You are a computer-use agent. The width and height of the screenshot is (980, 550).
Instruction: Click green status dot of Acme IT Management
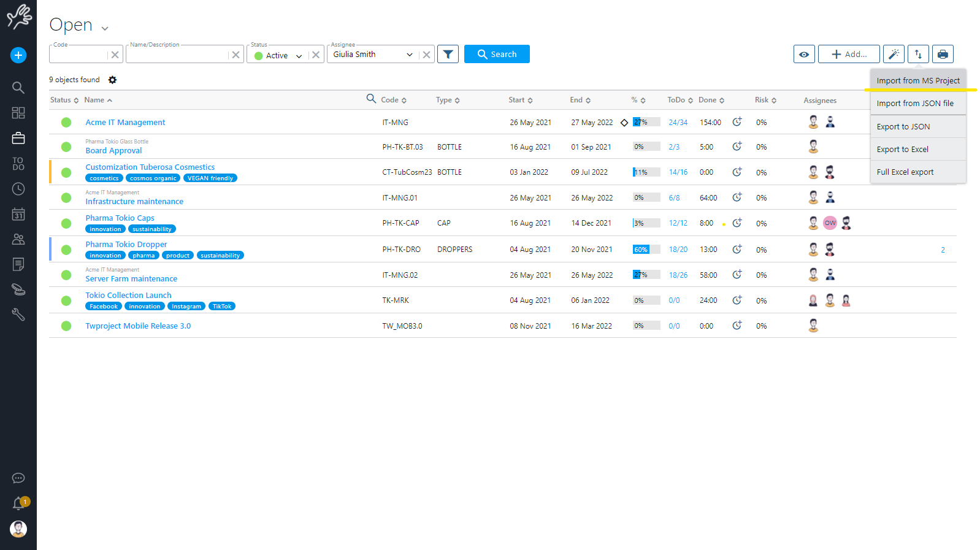(x=66, y=123)
